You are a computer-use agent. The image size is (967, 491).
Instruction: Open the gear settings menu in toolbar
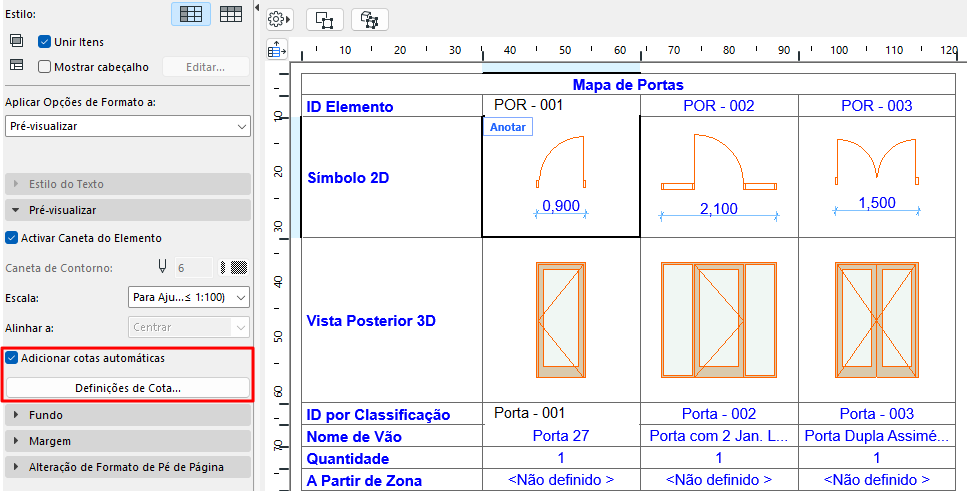click(x=279, y=20)
